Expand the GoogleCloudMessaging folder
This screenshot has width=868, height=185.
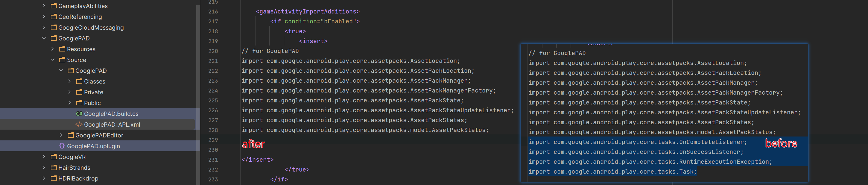(x=44, y=27)
